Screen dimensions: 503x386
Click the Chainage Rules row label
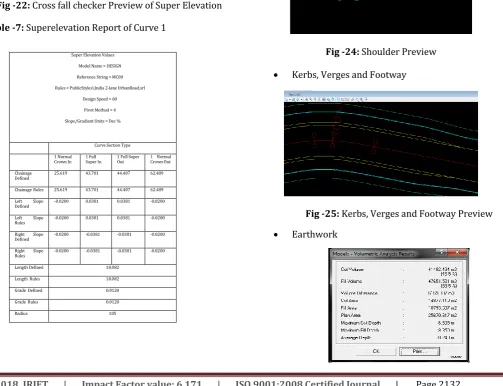[29, 190]
